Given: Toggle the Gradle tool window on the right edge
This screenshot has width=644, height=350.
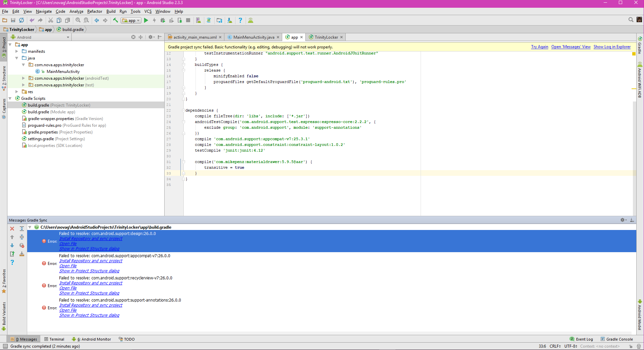Looking at the screenshot, I should 640,45.
